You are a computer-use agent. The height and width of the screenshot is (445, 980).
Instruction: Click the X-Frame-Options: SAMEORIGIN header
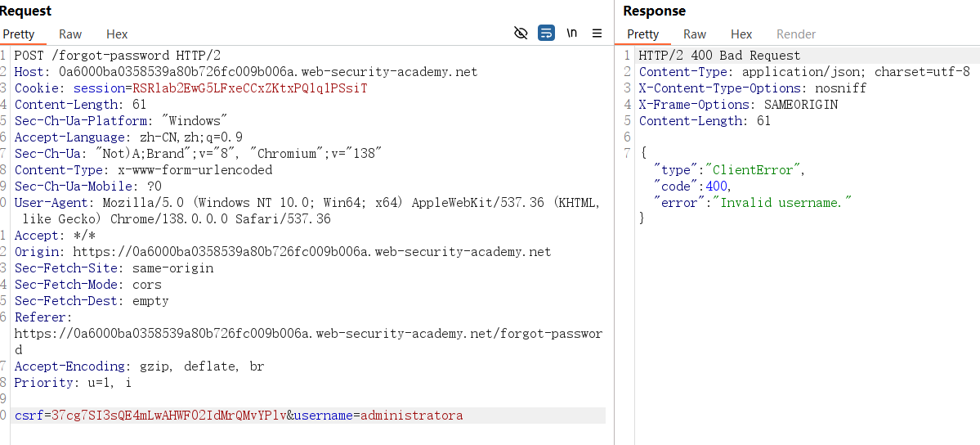[x=738, y=105]
